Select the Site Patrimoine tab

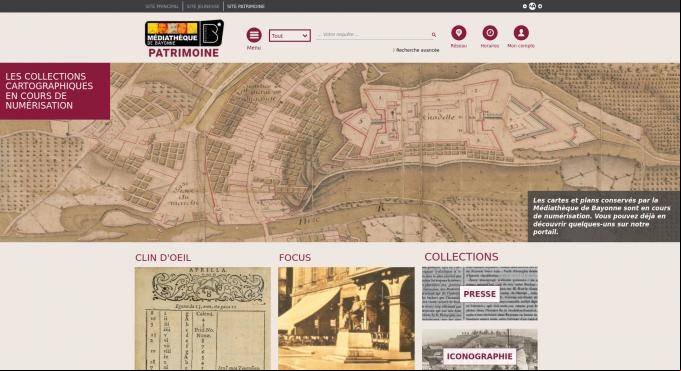click(245, 6)
